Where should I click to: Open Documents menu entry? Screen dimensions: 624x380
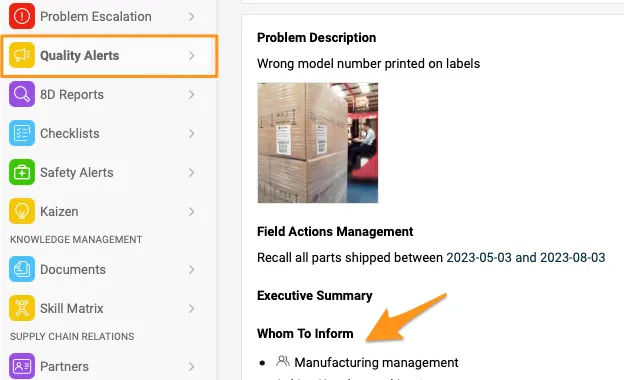point(109,269)
